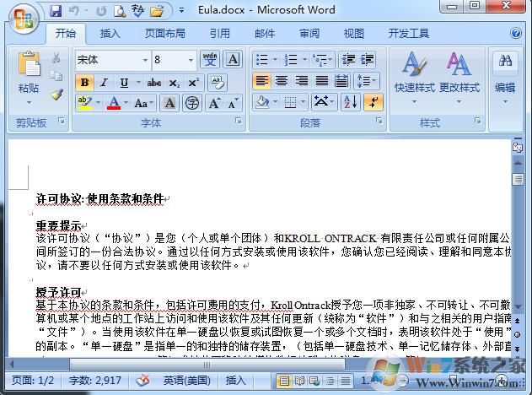The height and width of the screenshot is (395, 532).
Task: Save document with the floppy disk icon
Action: pos(56,11)
